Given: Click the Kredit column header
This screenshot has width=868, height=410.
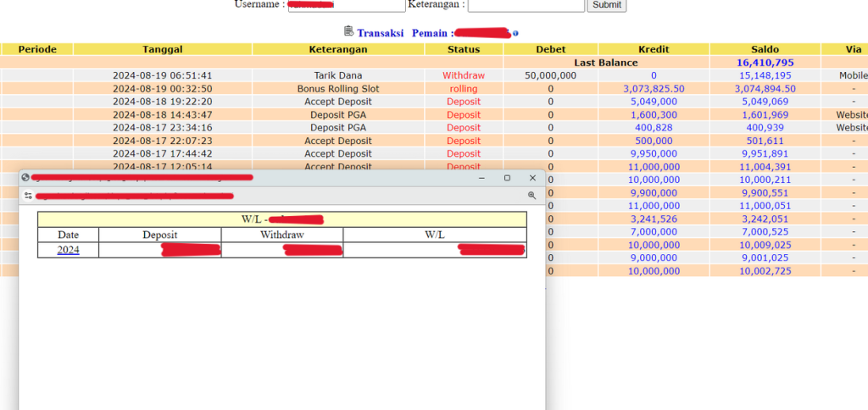Looking at the screenshot, I should click(x=653, y=49).
